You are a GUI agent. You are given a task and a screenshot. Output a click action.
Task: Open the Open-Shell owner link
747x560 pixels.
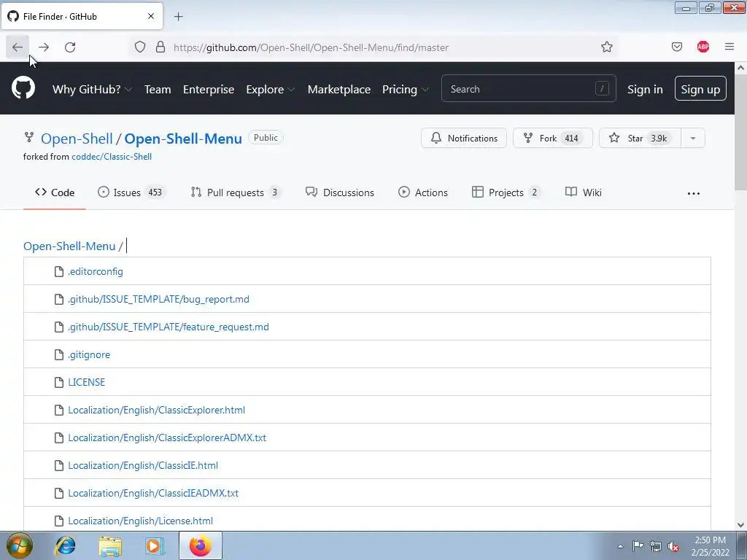click(77, 139)
